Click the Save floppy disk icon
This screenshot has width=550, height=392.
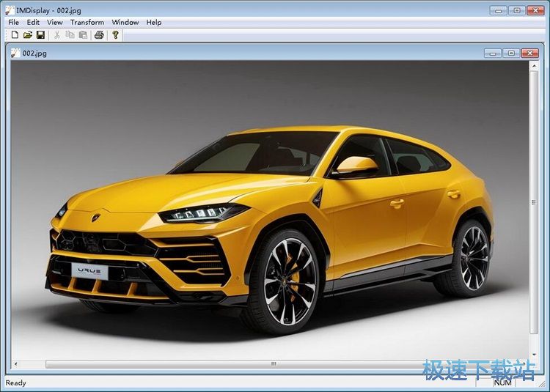pos(40,34)
